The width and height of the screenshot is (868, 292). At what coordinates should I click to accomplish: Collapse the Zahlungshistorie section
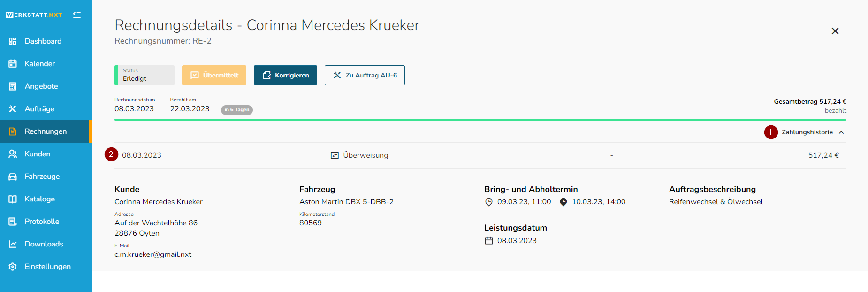807,132
